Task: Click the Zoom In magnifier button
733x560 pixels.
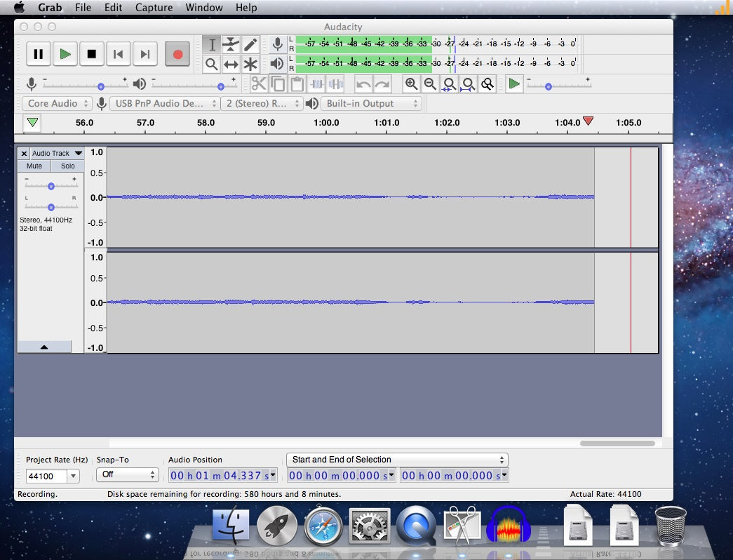Action: pos(411,84)
